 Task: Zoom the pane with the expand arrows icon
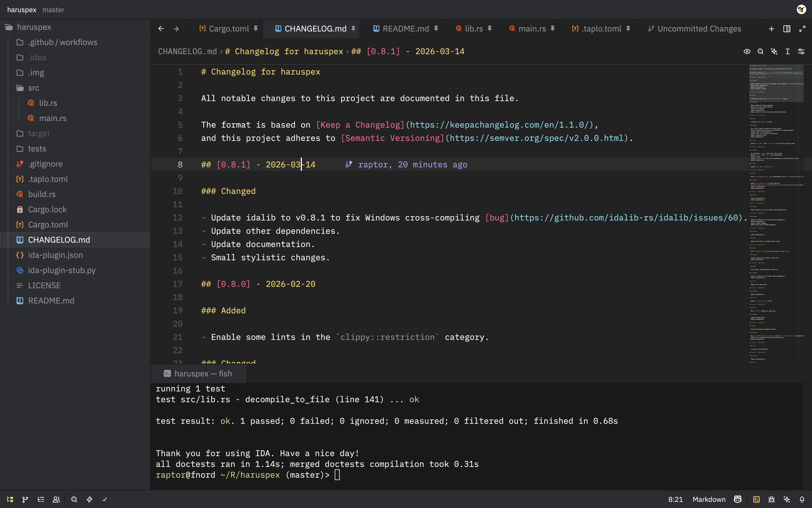[x=802, y=29]
